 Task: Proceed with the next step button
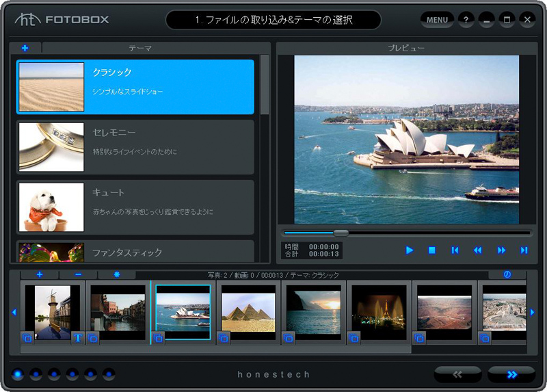tap(511, 374)
